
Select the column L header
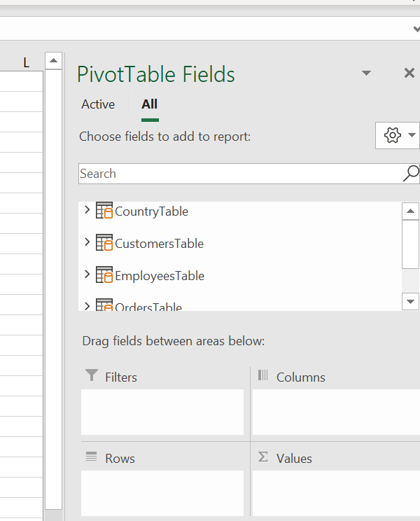pos(27,63)
